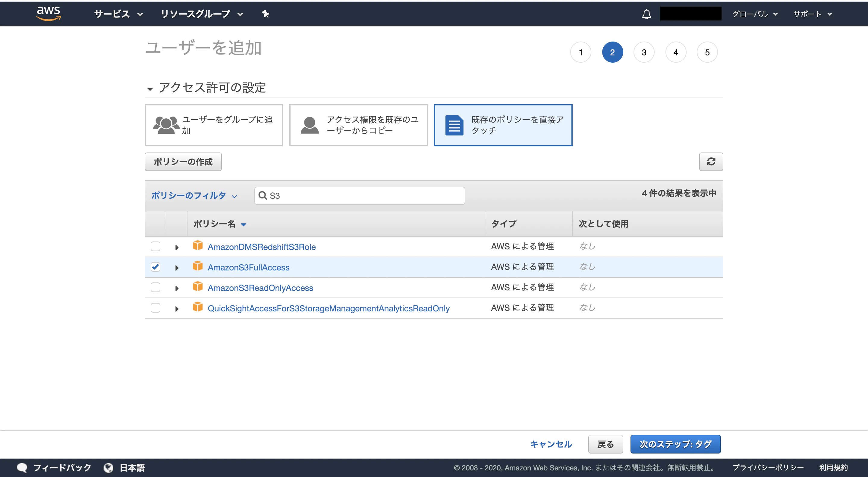This screenshot has width=868, height=477.
Task: Click the magnifier icon in policy search
Action: coord(263,195)
